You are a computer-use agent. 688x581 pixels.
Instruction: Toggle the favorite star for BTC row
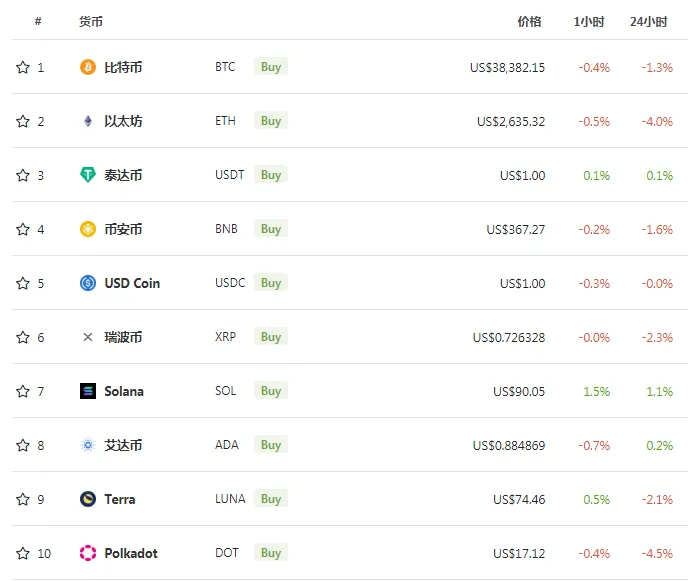(23, 67)
